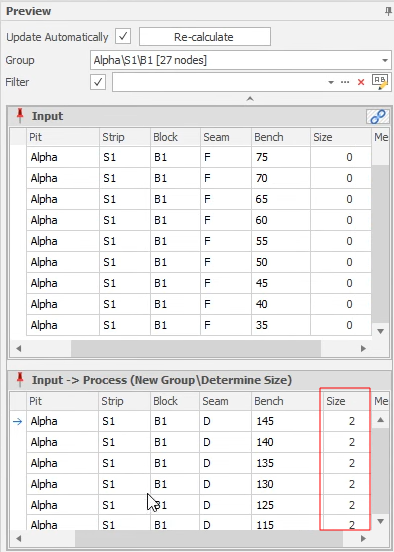The height and width of the screenshot is (552, 394).
Task: Click B1 block cell in Bench 50 row
Action: click(175, 262)
